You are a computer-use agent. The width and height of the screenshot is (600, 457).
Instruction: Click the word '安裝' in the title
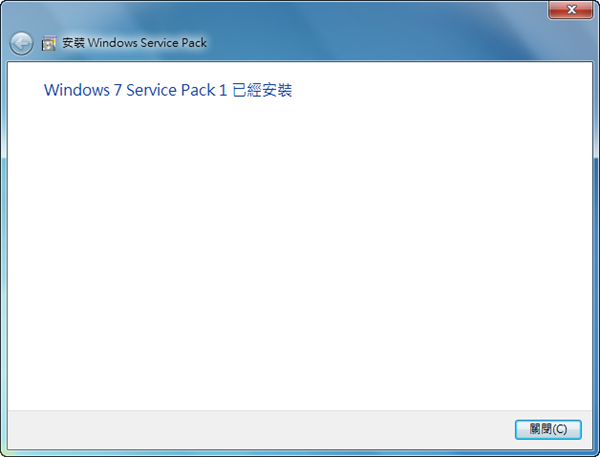(74, 44)
